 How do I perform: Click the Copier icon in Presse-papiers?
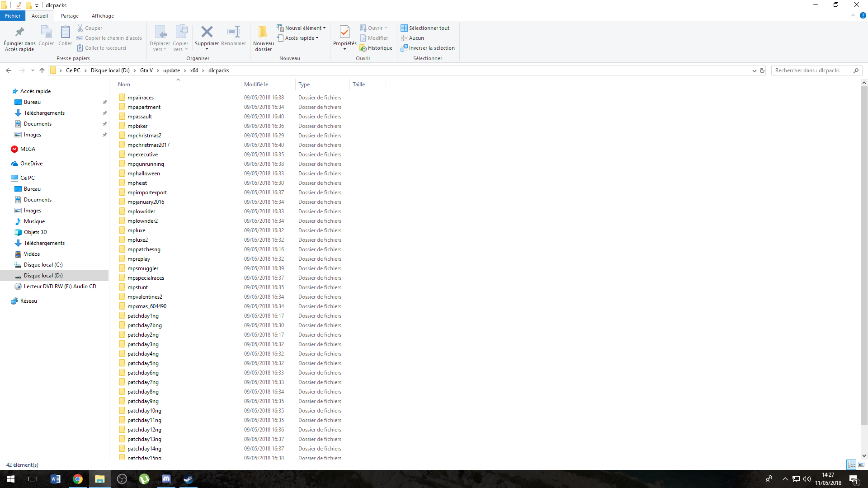click(46, 36)
